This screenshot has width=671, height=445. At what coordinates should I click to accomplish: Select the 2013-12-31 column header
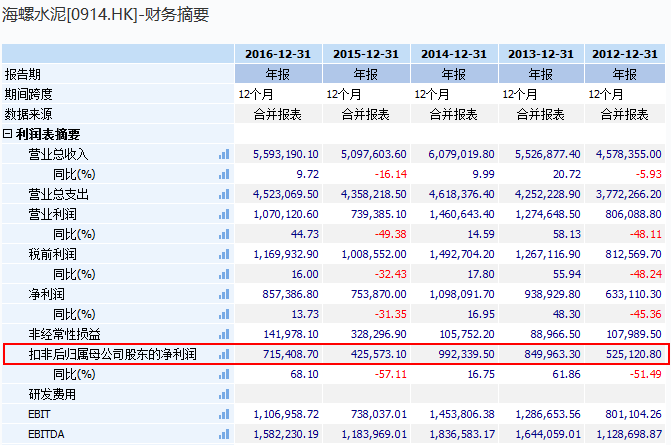[541, 54]
